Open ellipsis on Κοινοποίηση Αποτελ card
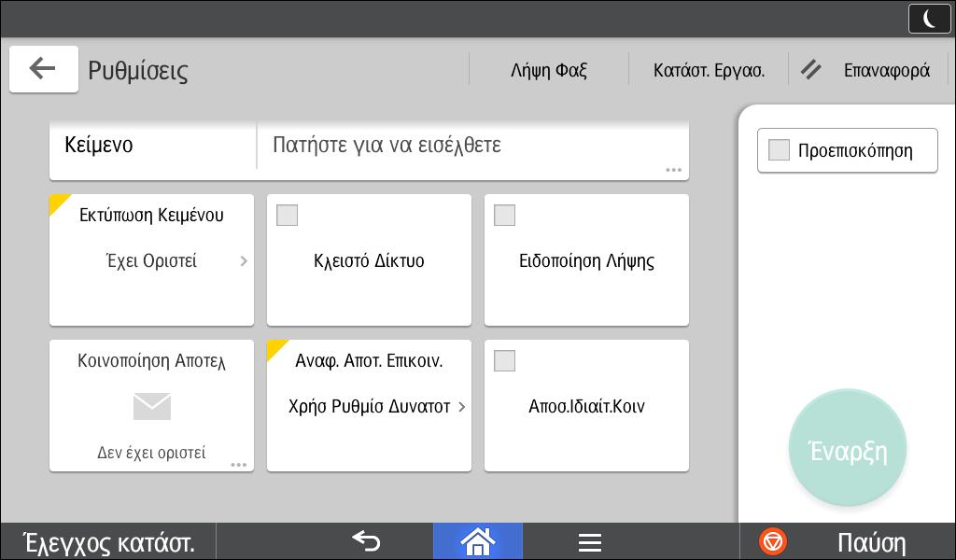Screen dimensions: 956x560 click(x=239, y=465)
